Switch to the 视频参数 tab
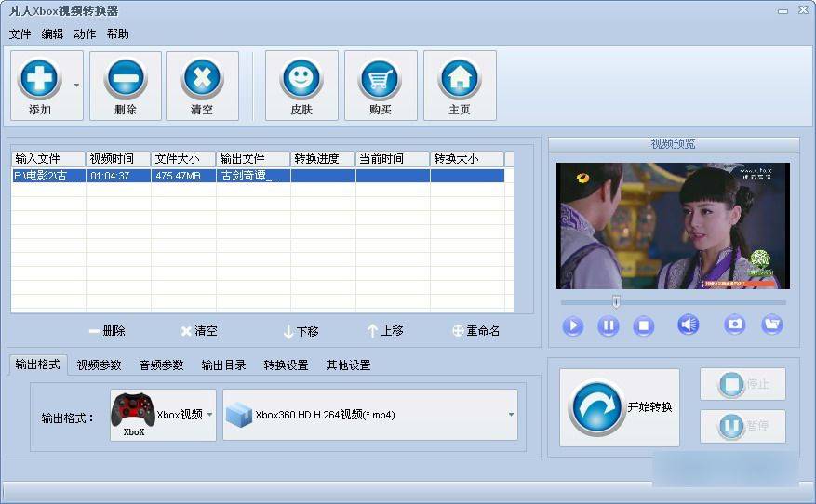This screenshot has height=504, width=816. pyautogui.click(x=99, y=365)
